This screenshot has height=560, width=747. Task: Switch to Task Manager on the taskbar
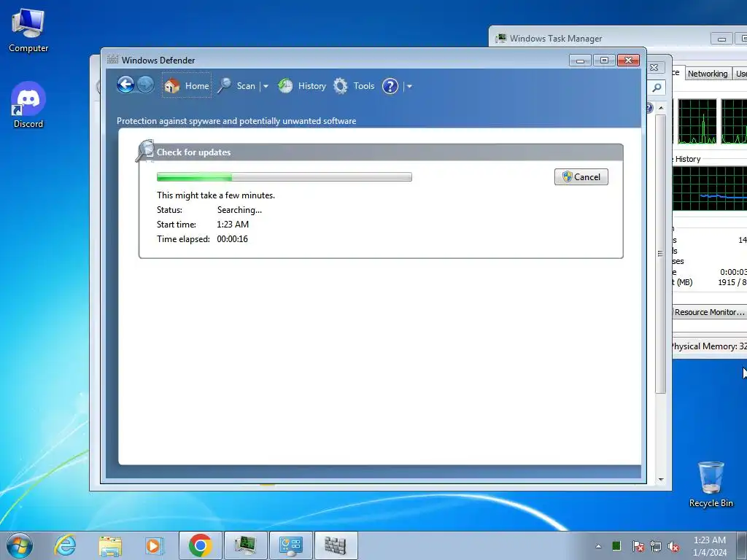[246, 545]
